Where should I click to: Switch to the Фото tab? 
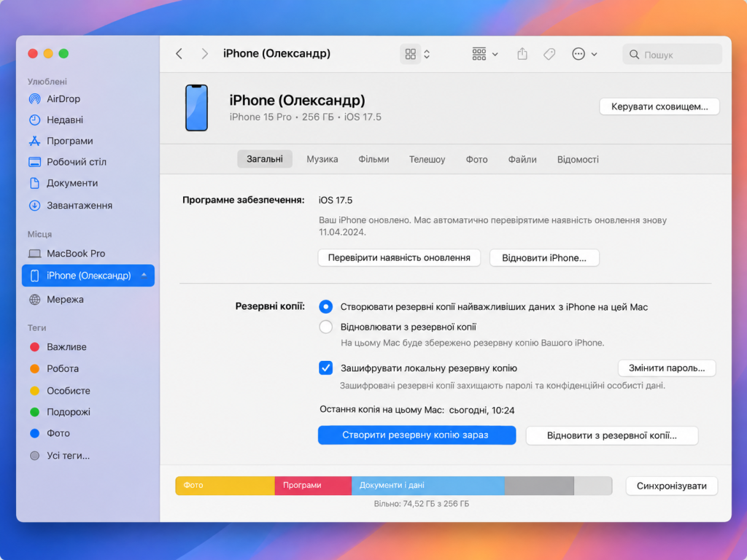476,160
